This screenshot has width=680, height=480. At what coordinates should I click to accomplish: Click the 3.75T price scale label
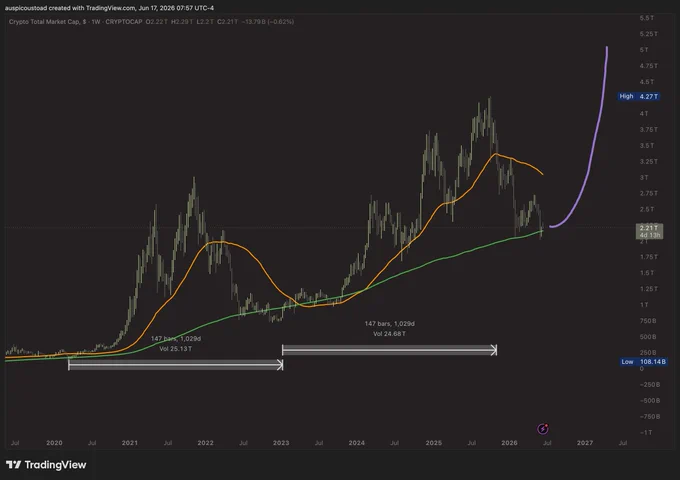click(648, 130)
